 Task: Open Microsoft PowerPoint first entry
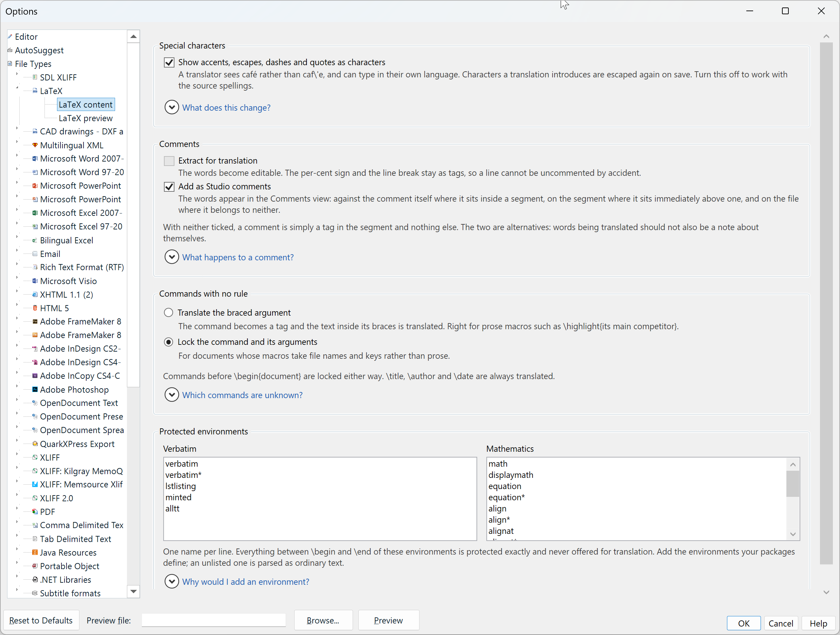click(x=80, y=186)
